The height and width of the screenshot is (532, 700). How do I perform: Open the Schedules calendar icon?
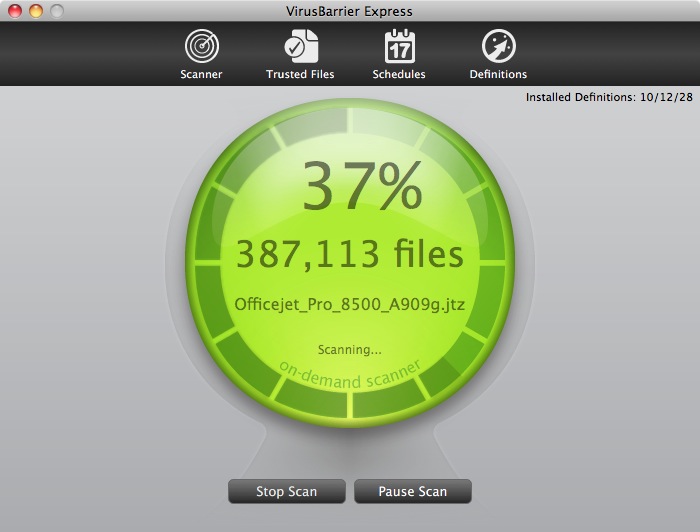pyautogui.click(x=400, y=46)
